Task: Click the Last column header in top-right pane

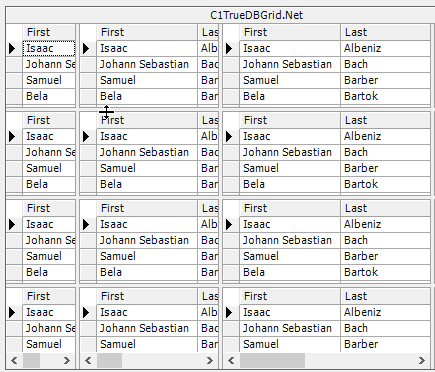Action: tap(385, 32)
